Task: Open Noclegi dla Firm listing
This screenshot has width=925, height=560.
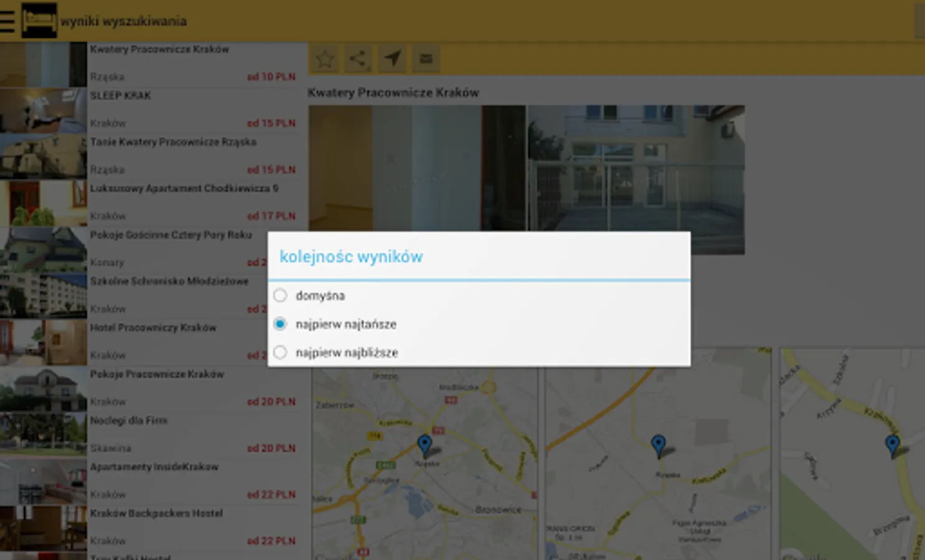Action: pos(149,436)
